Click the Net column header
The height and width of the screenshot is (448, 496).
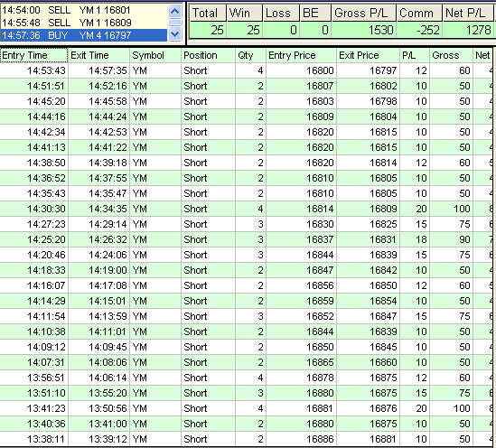[482, 55]
